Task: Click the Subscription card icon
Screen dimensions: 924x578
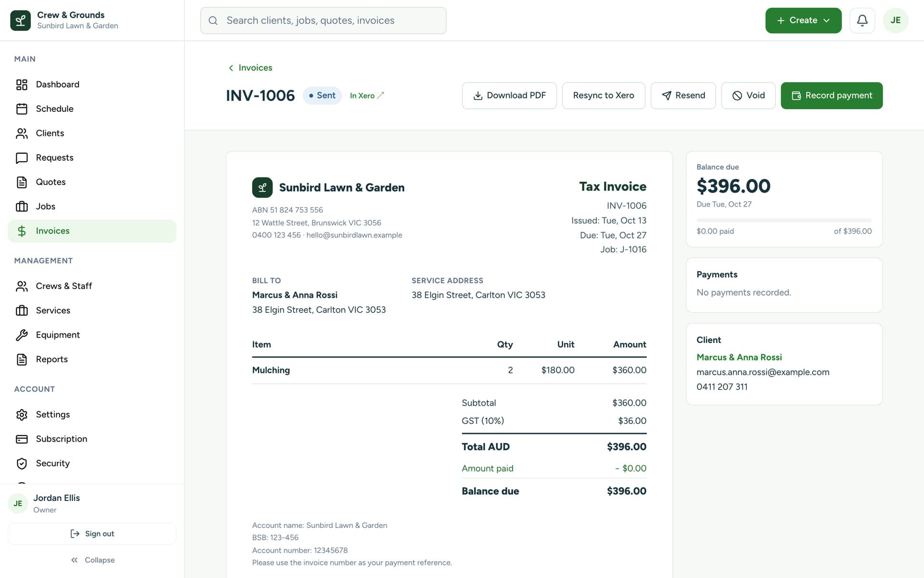Action: [x=22, y=439]
